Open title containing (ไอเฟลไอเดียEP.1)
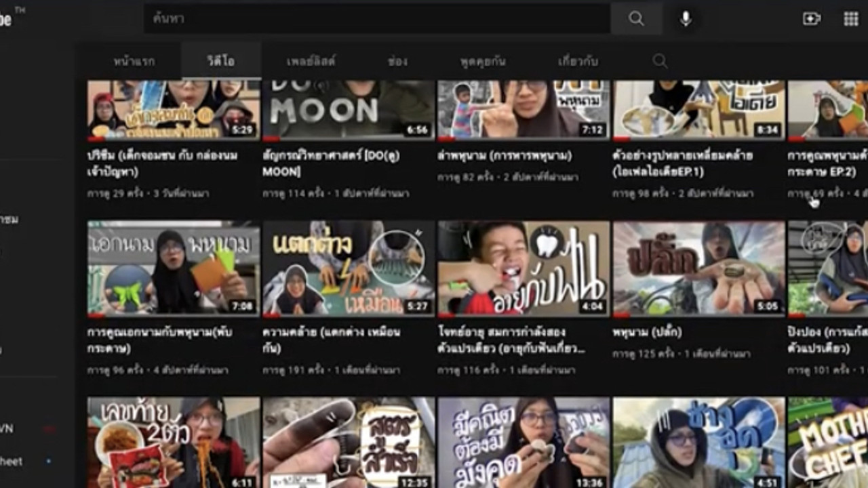868x488 pixels. [x=683, y=163]
